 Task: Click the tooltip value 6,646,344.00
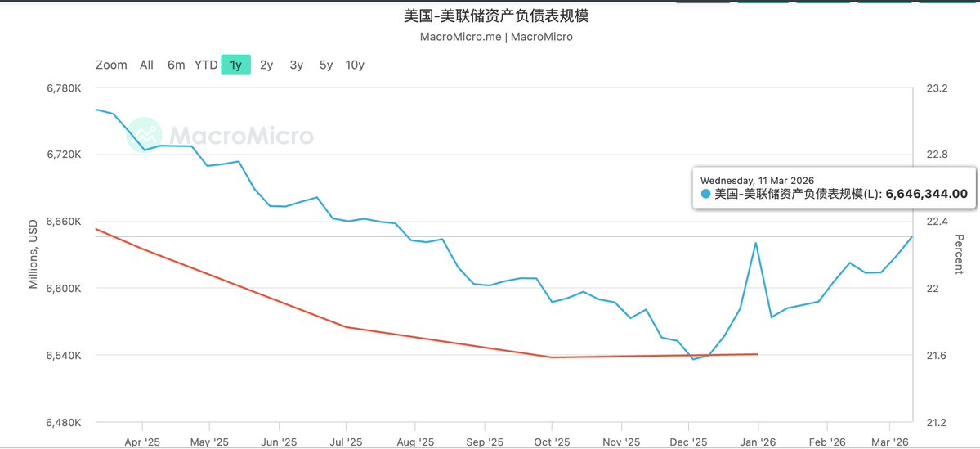point(927,195)
